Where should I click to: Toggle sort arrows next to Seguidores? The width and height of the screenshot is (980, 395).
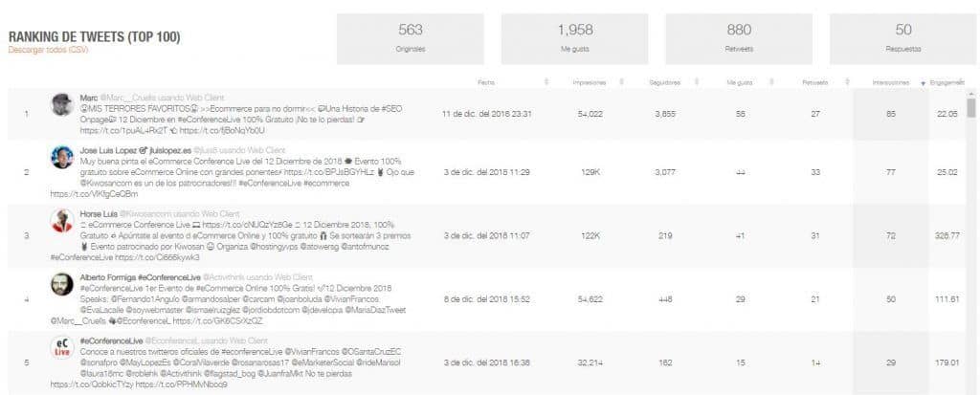click(x=695, y=82)
